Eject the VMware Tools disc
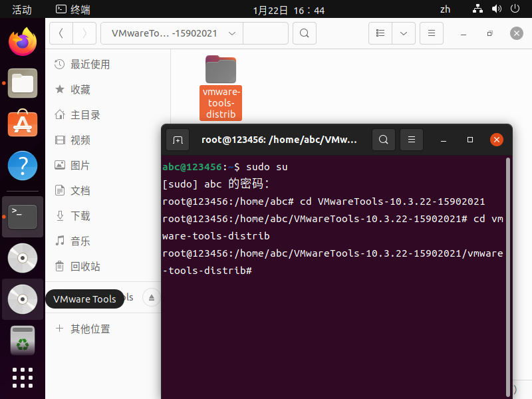The width and height of the screenshot is (532, 399). coord(152,297)
